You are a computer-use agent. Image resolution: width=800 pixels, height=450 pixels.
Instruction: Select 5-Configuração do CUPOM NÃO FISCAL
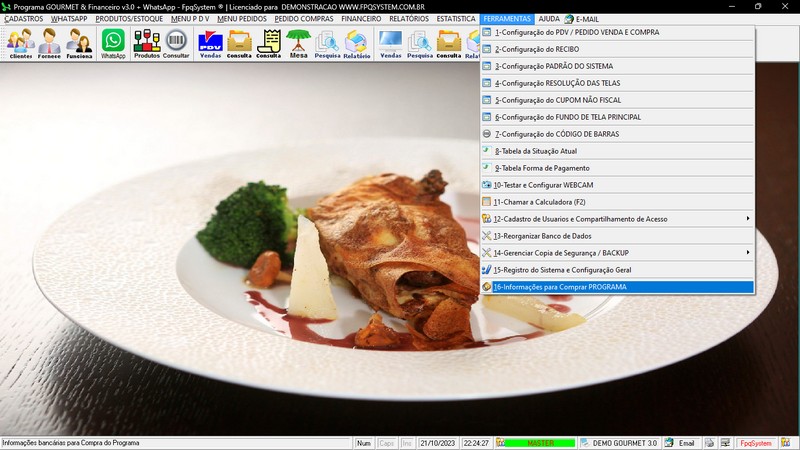pyautogui.click(x=617, y=100)
